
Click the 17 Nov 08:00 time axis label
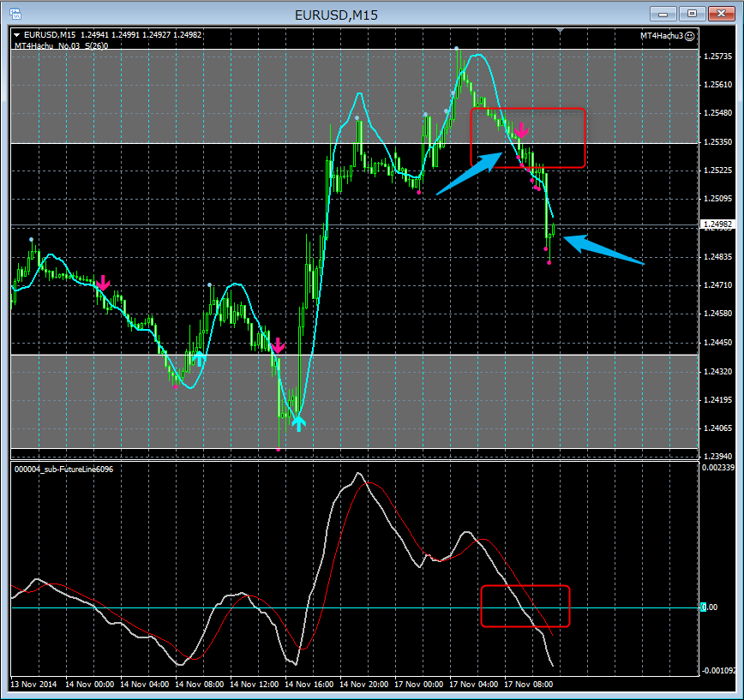point(528,685)
